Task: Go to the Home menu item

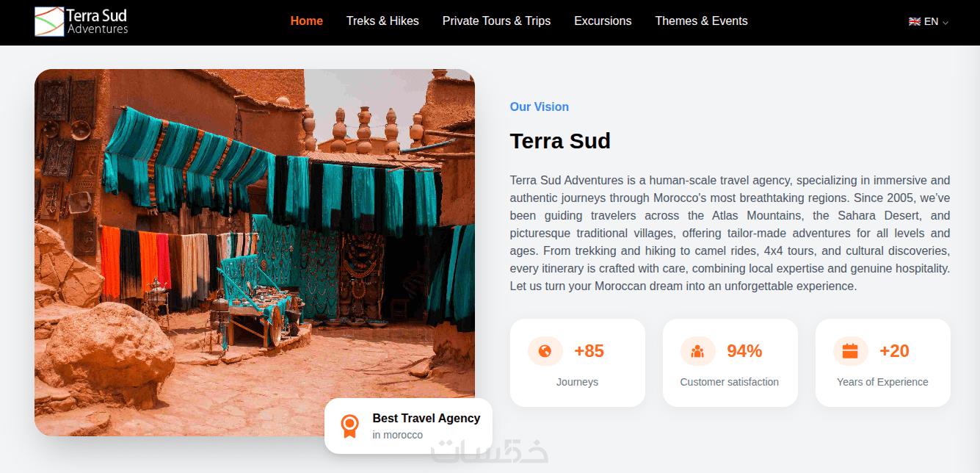Action: [x=307, y=21]
